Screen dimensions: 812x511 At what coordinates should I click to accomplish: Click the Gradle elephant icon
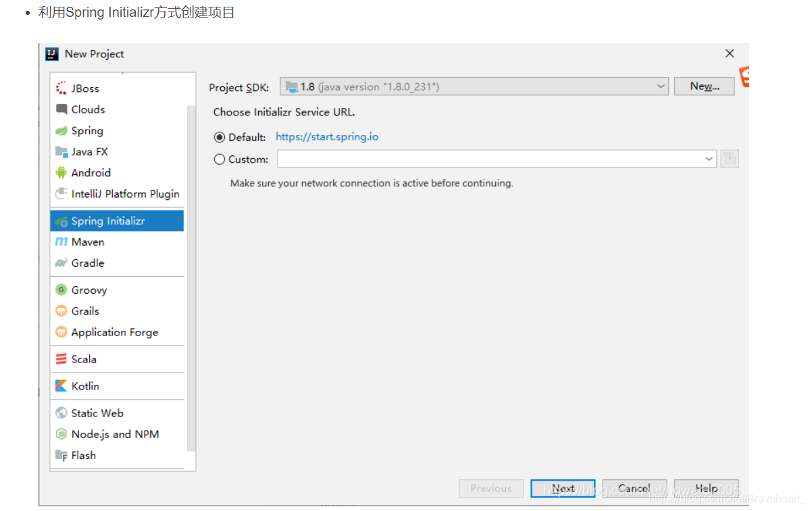[61, 263]
